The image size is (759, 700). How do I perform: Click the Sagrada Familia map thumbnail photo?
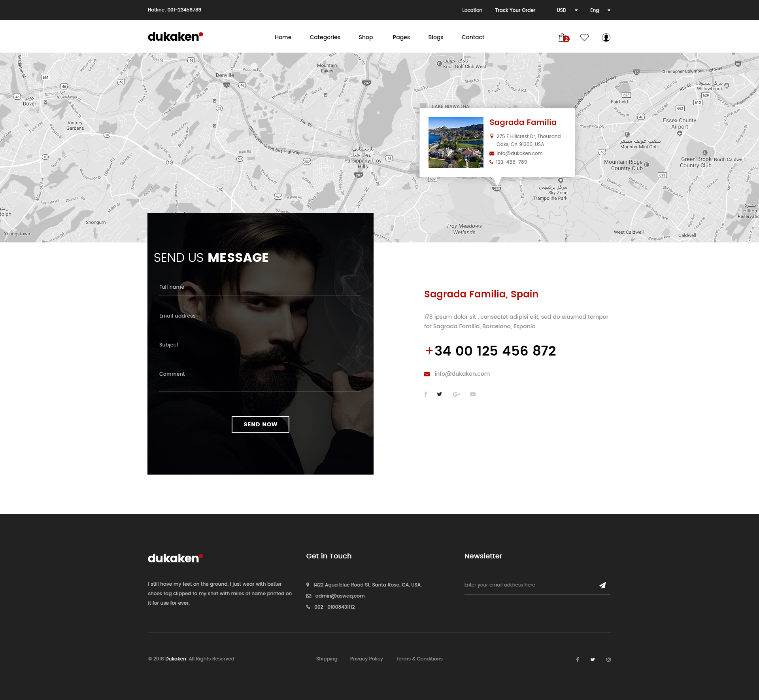[456, 142]
